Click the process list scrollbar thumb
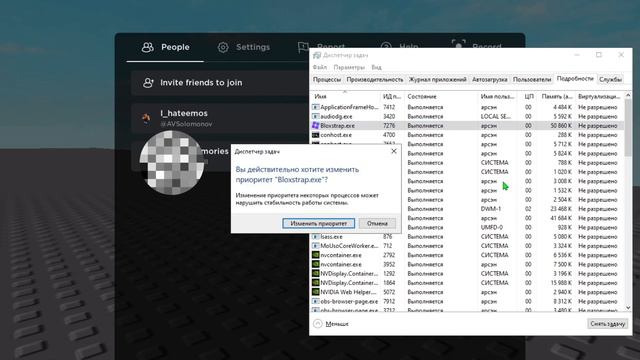The height and width of the screenshot is (360, 640). click(628, 127)
